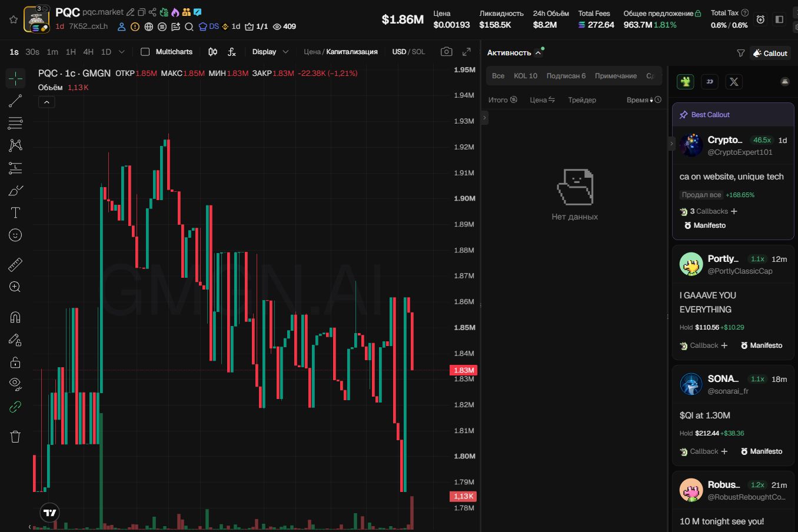Add PQC to favorites with star icon
This screenshot has height=532, width=798.
pos(13,19)
